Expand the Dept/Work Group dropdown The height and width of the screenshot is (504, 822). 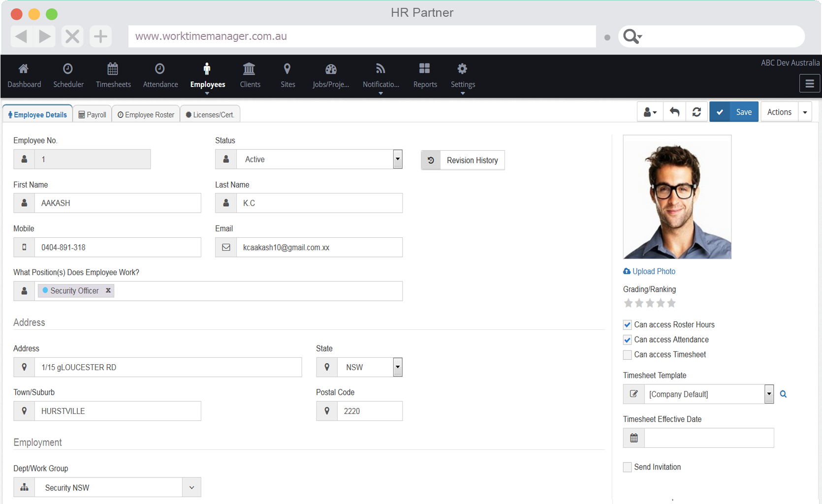point(191,487)
